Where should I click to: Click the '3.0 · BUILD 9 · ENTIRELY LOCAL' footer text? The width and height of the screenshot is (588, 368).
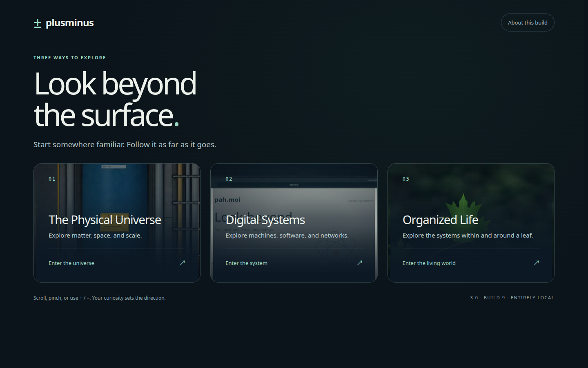coord(512,298)
